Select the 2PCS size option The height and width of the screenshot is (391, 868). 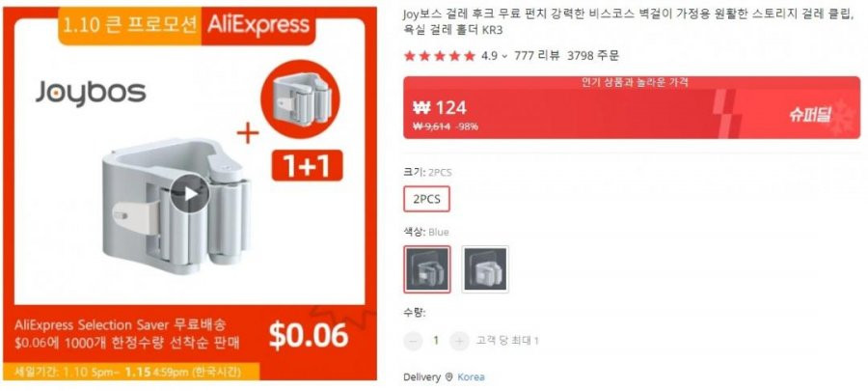point(427,199)
